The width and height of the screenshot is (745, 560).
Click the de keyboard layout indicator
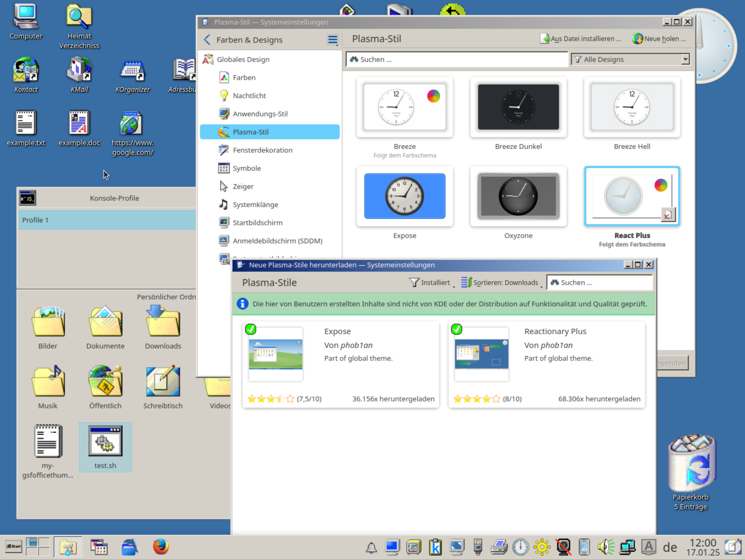pos(670,548)
